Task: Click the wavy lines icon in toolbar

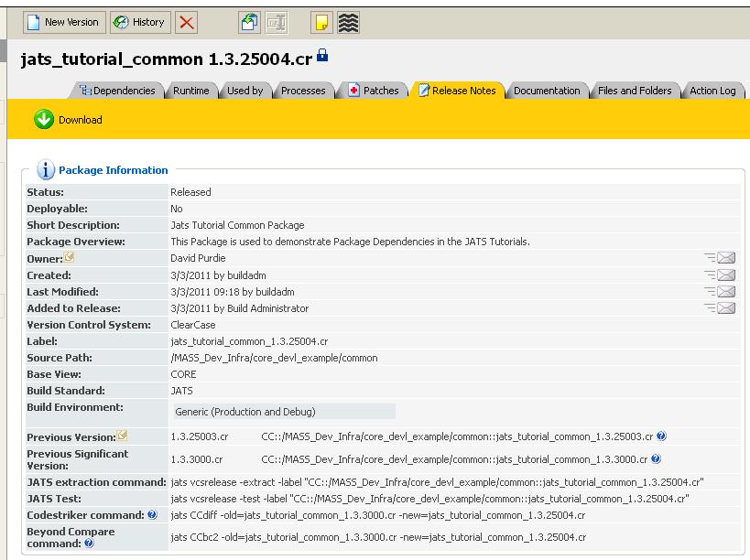Action: 348,23
